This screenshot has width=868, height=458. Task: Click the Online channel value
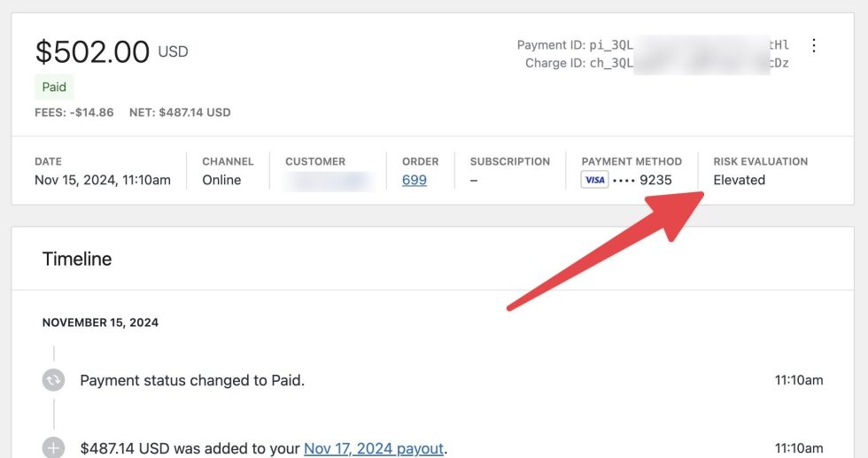pos(221,180)
